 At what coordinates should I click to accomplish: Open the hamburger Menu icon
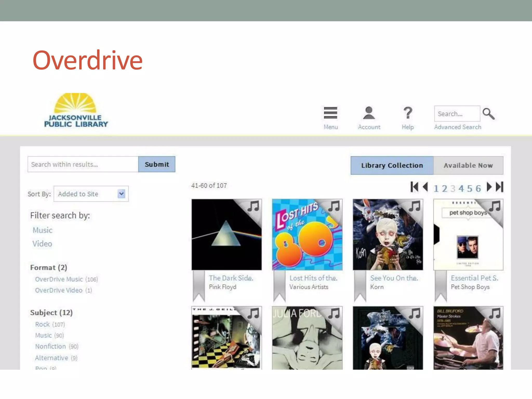[330, 113]
